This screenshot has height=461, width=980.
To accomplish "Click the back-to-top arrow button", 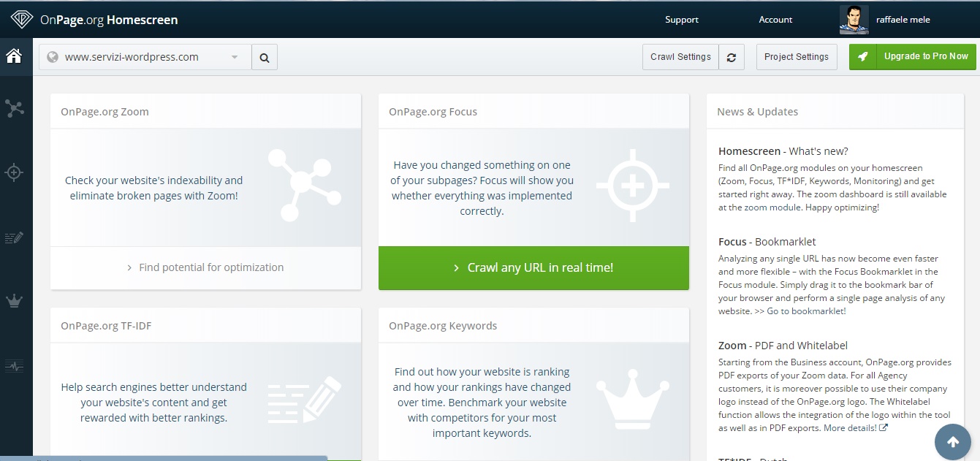I will point(952,442).
